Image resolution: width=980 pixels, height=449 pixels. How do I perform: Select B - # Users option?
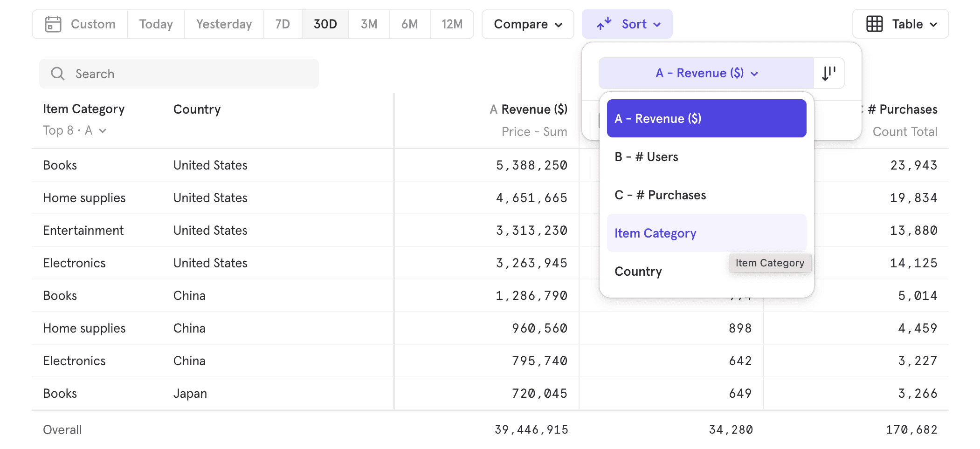(706, 157)
